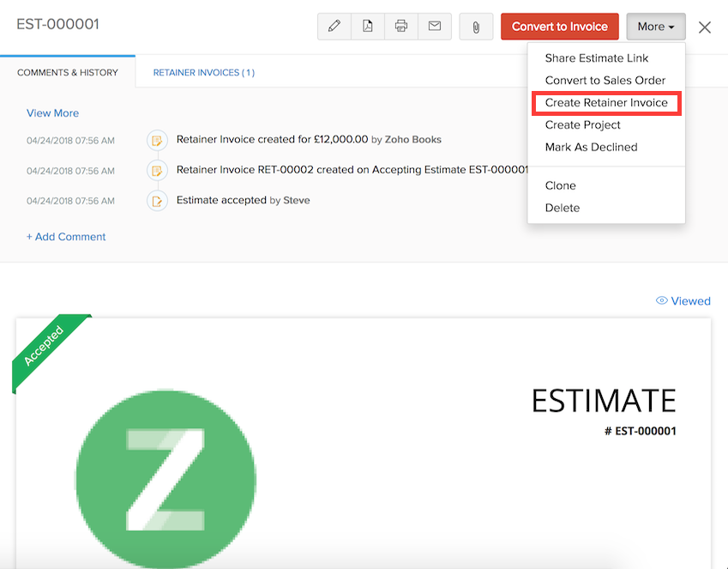Click the email envelope icon

(x=435, y=27)
